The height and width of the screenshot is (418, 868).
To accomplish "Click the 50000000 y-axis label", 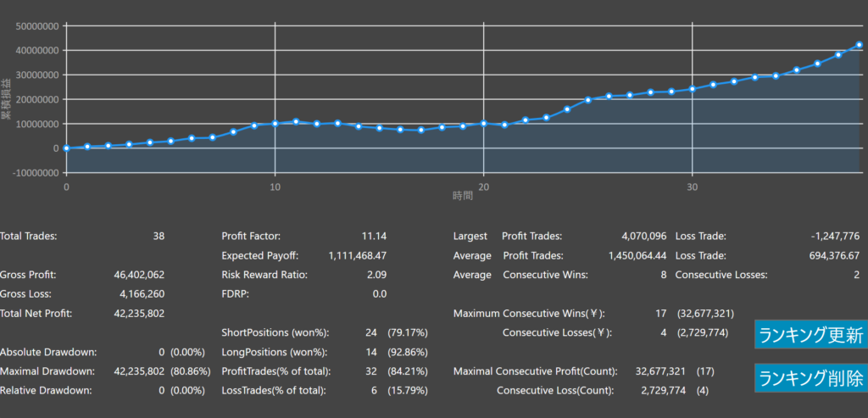I will [36, 26].
